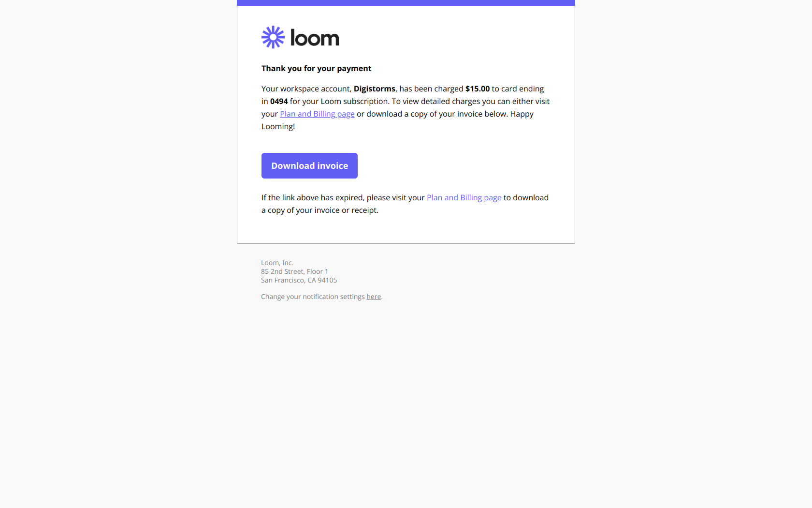Click the San Francisco, CA 94105 line
The width and height of the screenshot is (812, 508).
[299, 280]
